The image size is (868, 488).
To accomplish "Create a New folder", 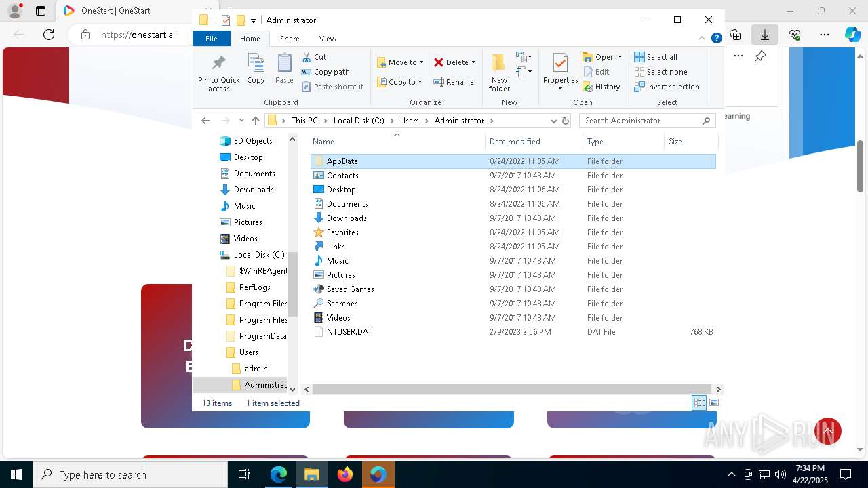I will pos(499,73).
